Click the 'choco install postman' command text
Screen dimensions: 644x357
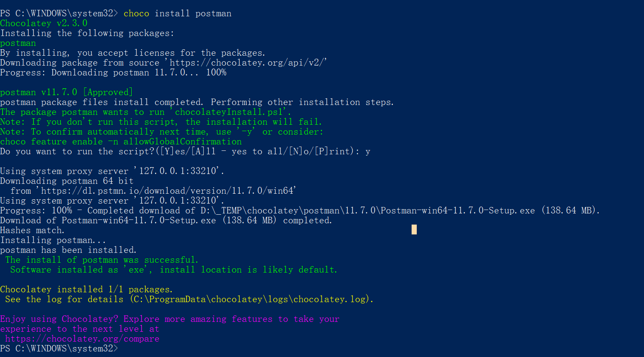click(178, 14)
